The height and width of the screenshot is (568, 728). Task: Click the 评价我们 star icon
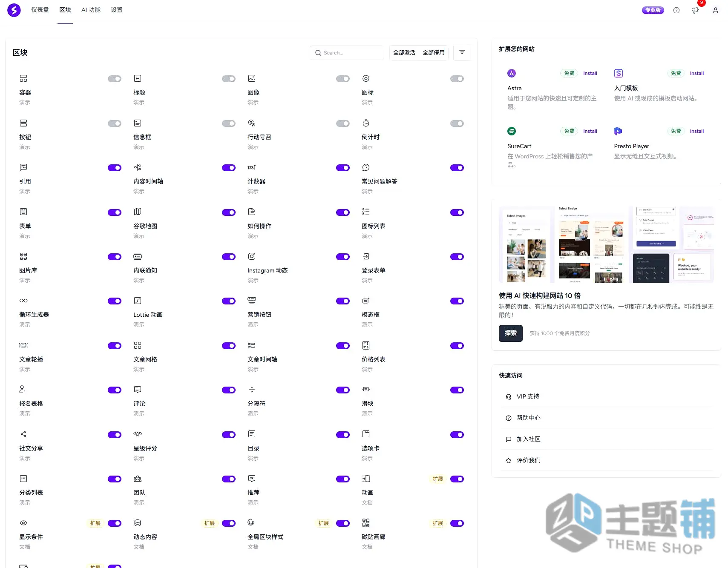click(509, 461)
